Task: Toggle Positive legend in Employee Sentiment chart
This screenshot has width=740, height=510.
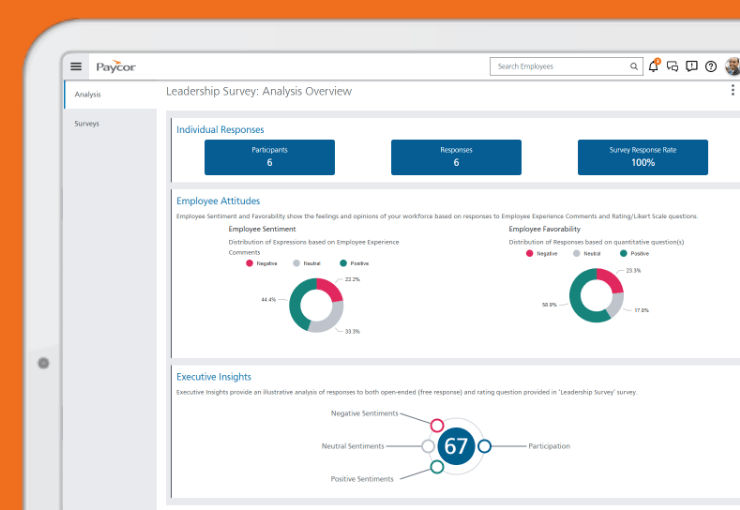Action: (x=354, y=263)
